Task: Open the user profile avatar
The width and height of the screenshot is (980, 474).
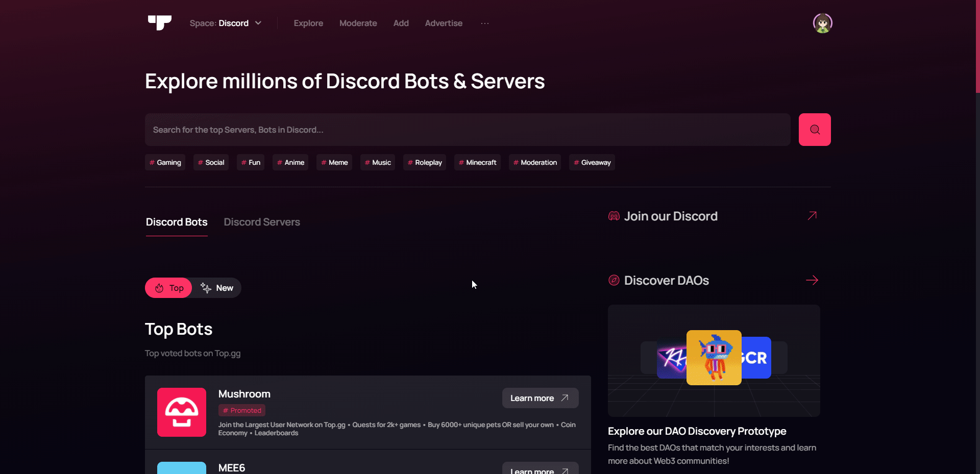Action: [x=822, y=23]
